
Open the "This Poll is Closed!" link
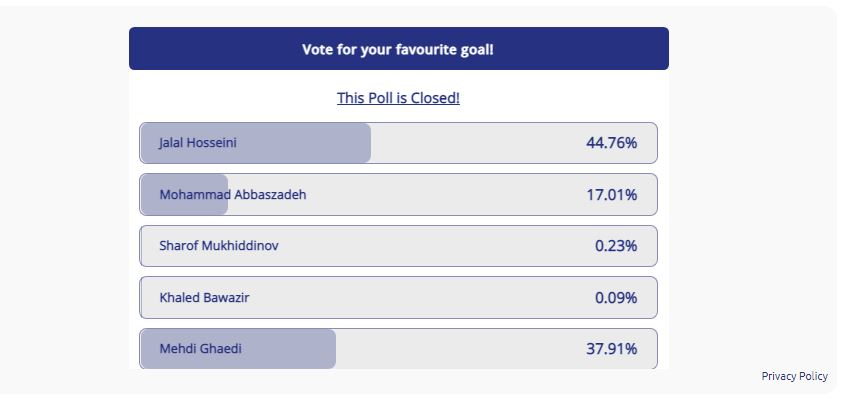click(x=398, y=98)
